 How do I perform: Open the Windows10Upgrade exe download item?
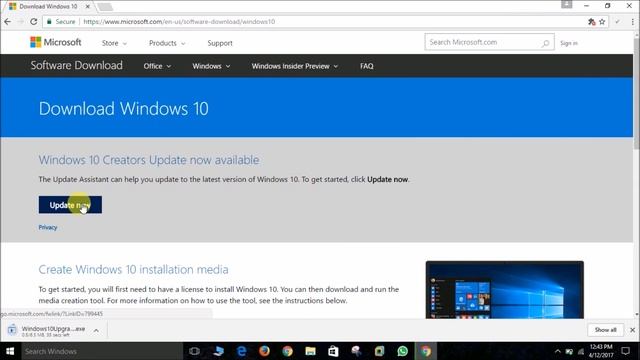(53, 329)
